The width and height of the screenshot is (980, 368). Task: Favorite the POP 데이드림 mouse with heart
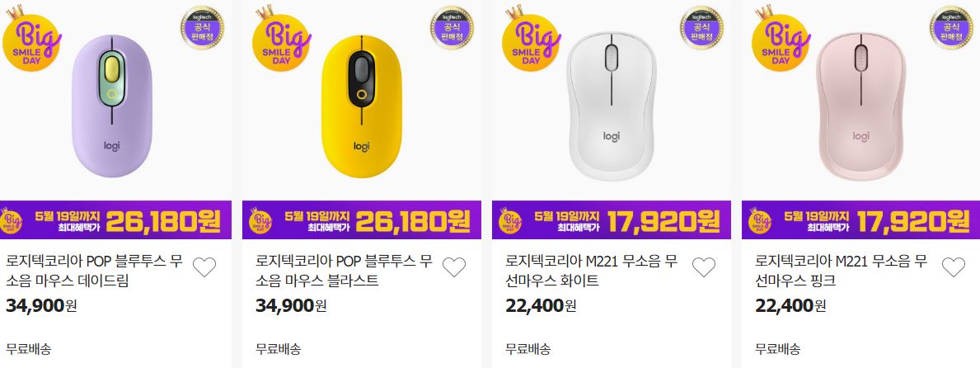(204, 267)
